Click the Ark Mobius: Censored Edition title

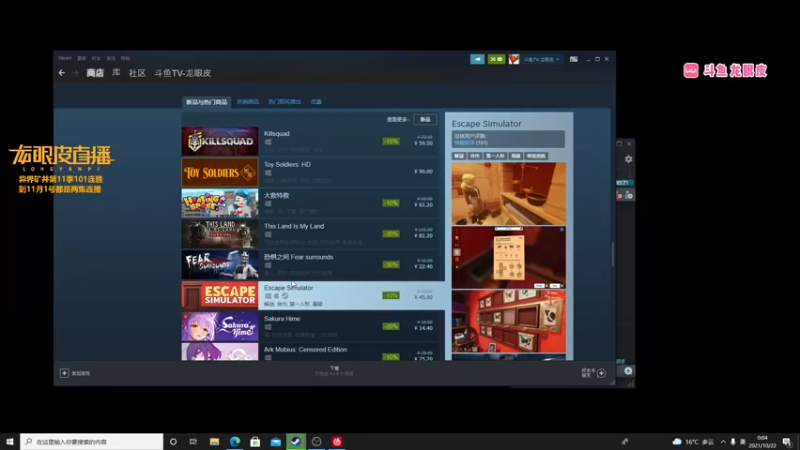[x=305, y=349]
